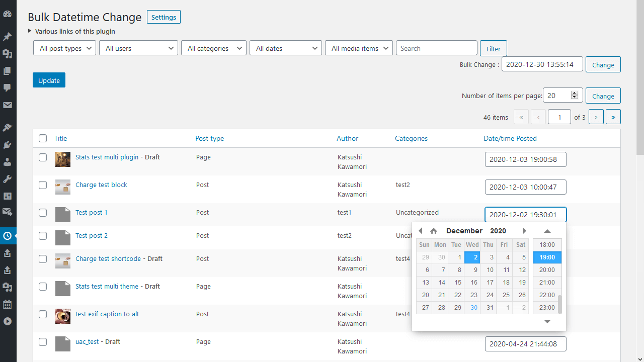Viewport: 644px width, 362px height.
Task: Open the Dashboard icon in the sidebar
Action: (8, 14)
